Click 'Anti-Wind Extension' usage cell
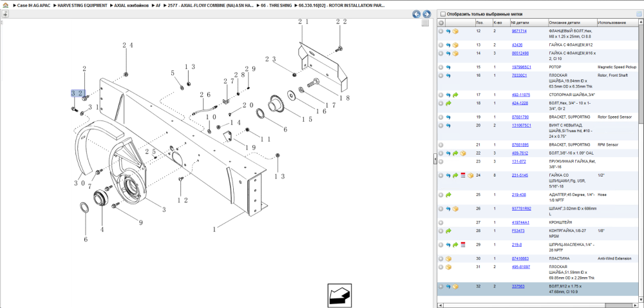Viewport: 644px width, 308px height. 615,259
